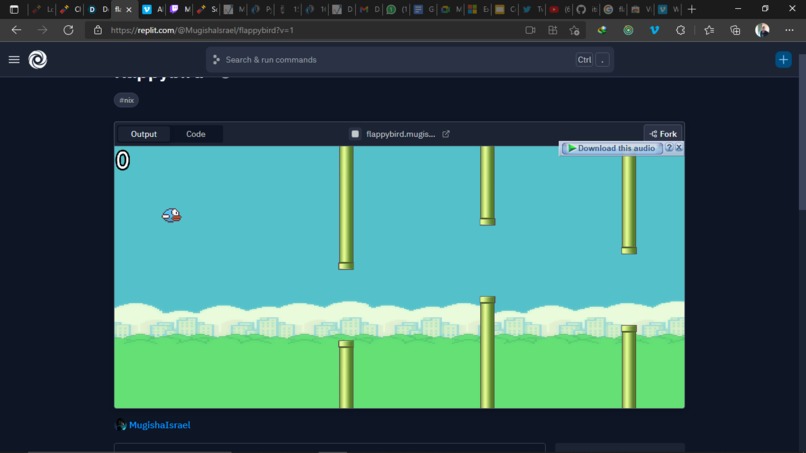Click Download this audio button

point(611,148)
